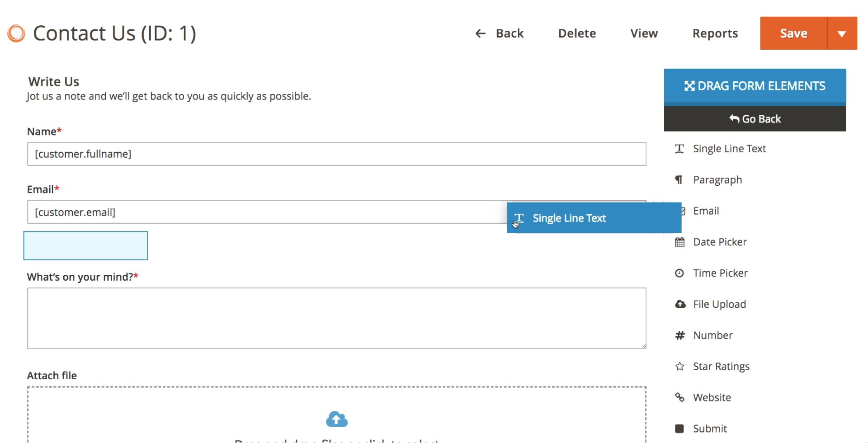Click the Number hash icon
Viewport: 868px width, 443px height.
(x=679, y=335)
